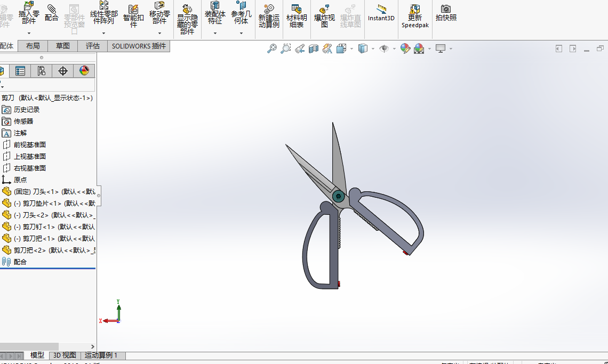Select the 移动零部件 move component tool

click(159, 13)
